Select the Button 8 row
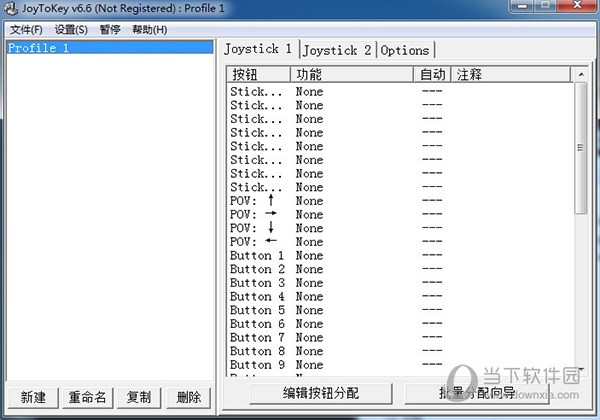Viewport: 600px width, 420px height. [400, 351]
